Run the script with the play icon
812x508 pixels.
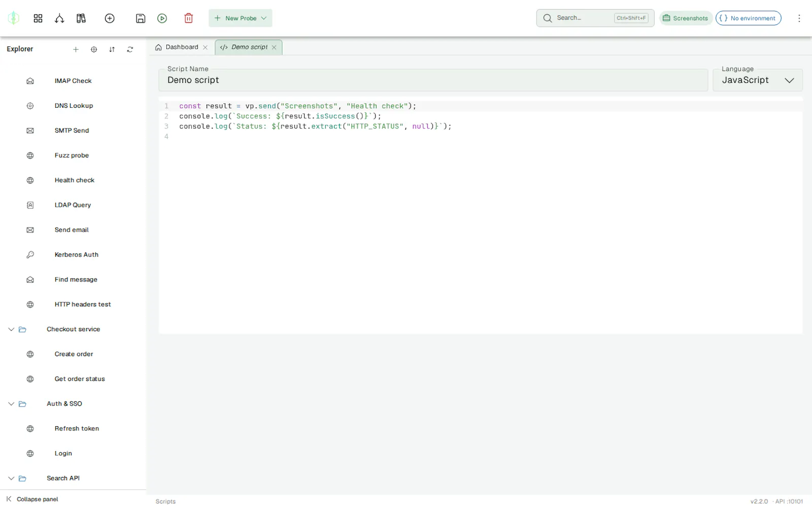click(x=162, y=18)
